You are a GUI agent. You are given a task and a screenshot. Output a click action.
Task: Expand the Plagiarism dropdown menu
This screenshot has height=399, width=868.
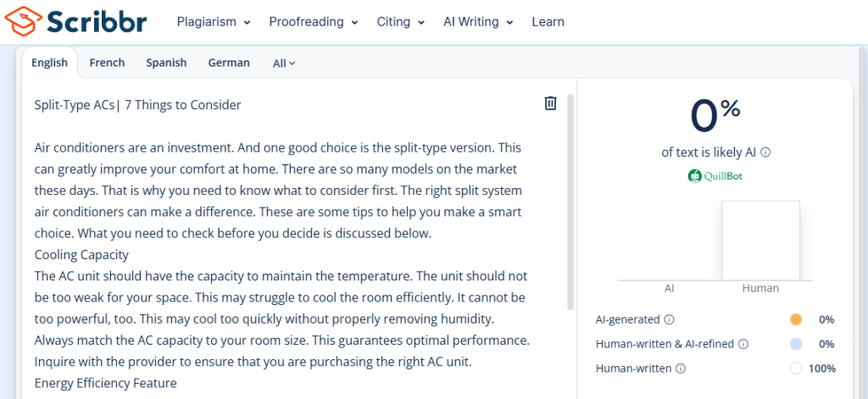point(214,22)
